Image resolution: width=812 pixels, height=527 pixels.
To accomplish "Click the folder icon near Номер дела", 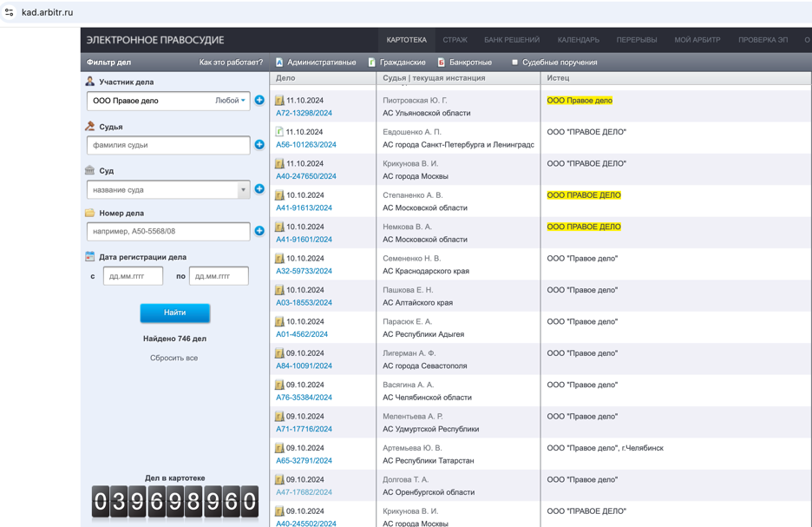I will 90,213.
